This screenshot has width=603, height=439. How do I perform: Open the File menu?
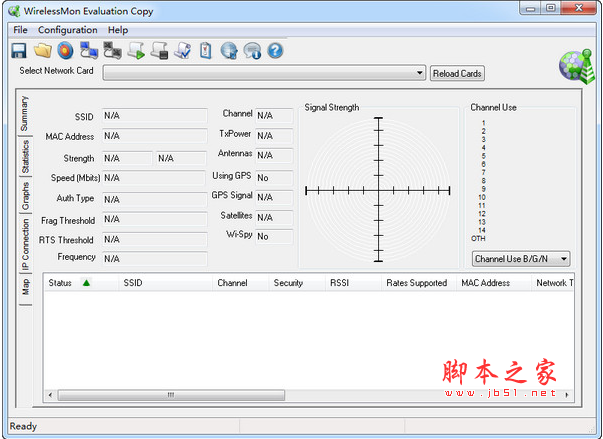tap(20, 30)
